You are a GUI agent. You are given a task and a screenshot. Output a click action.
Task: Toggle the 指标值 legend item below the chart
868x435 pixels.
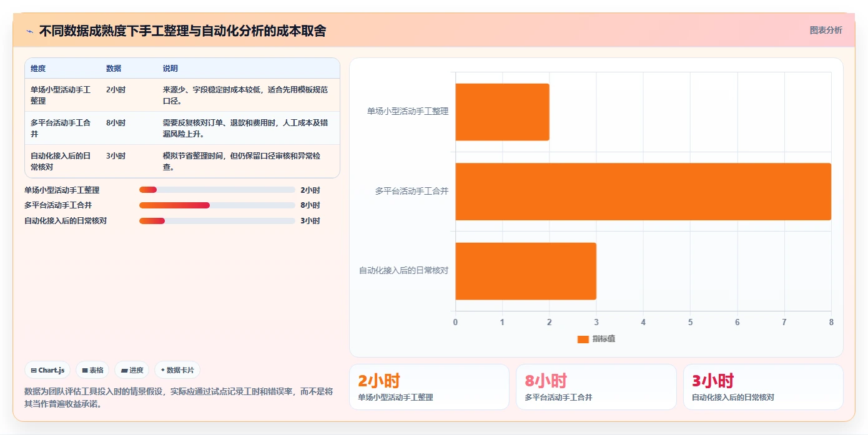(596, 339)
